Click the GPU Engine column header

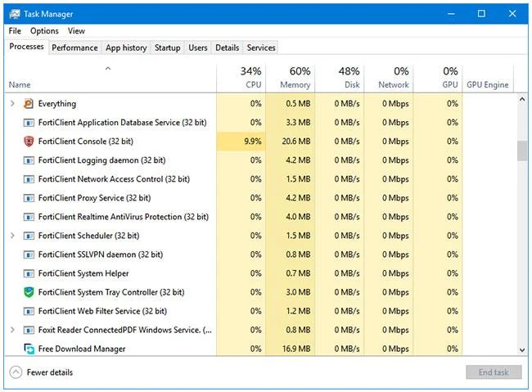[x=488, y=78]
